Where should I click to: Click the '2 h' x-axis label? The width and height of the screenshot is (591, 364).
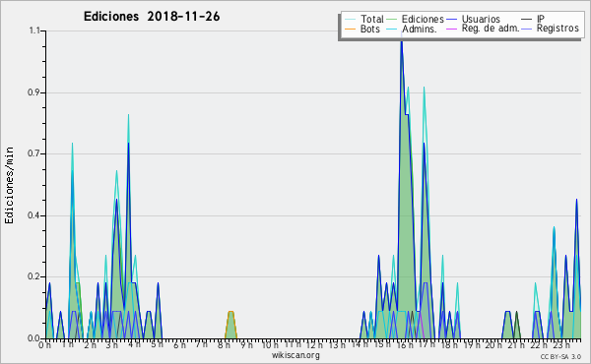[x=90, y=344]
